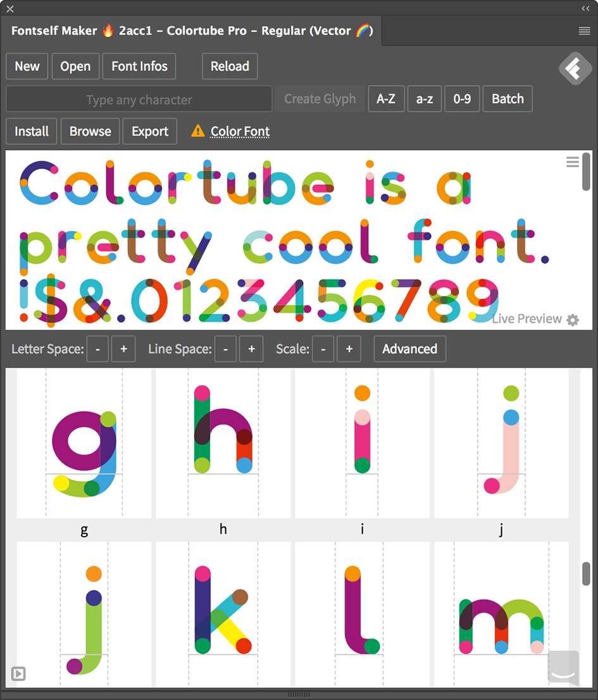Screen dimensions: 598x700
Task: Click the 'Line Space:' label
Action: pyautogui.click(x=180, y=349)
